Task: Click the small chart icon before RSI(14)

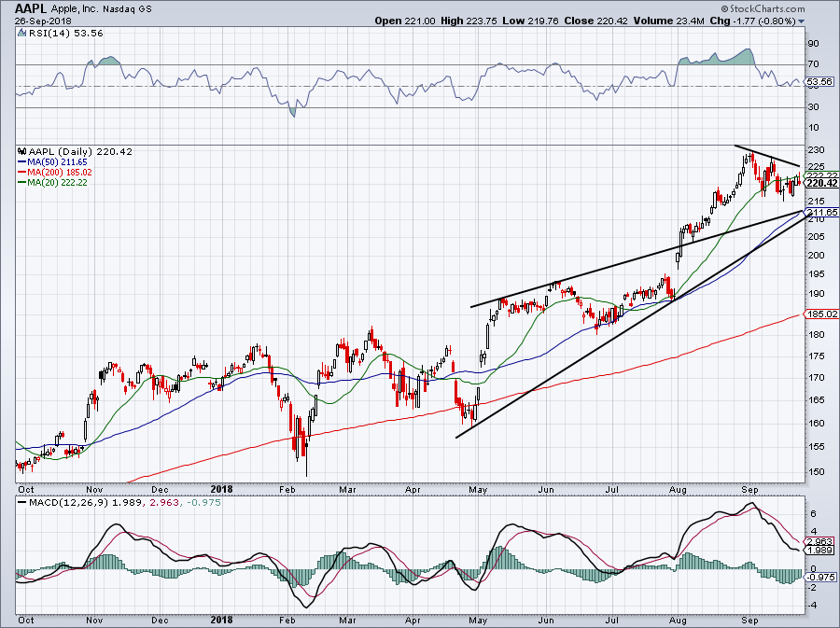Action: click(x=21, y=34)
